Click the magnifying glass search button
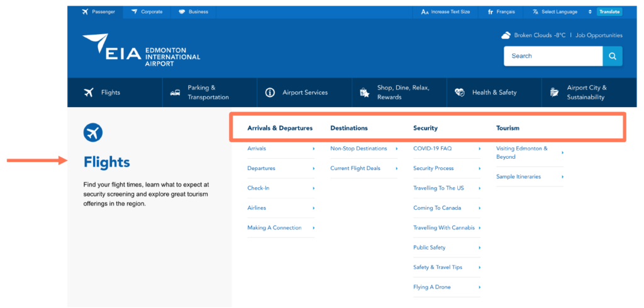644x308 pixels. 613,56
